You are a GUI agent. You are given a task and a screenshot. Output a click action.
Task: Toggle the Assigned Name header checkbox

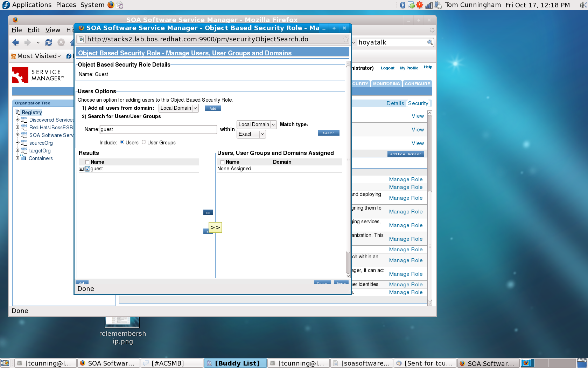(222, 162)
